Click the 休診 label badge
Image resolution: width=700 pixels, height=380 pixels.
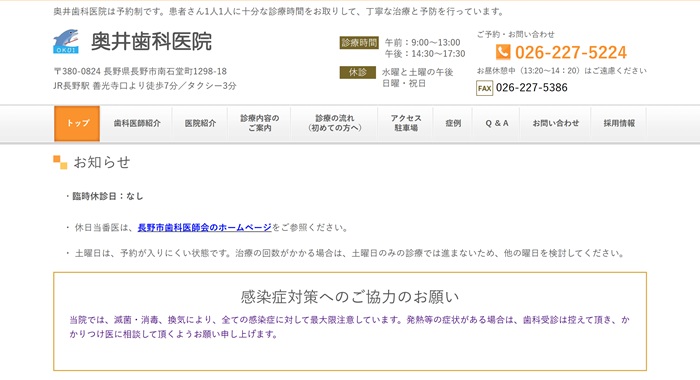[358, 72]
